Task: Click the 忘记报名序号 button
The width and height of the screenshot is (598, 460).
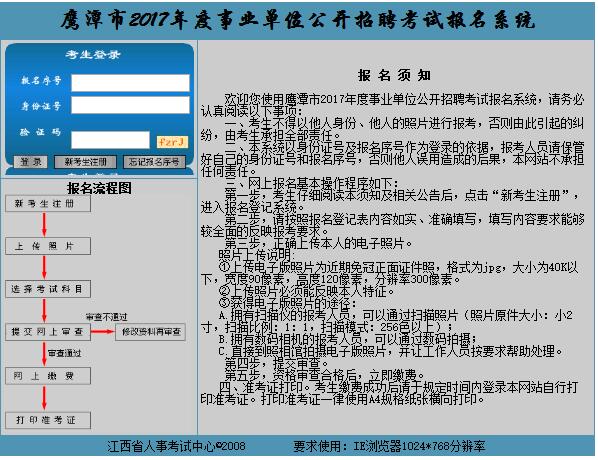Action: click(x=154, y=162)
